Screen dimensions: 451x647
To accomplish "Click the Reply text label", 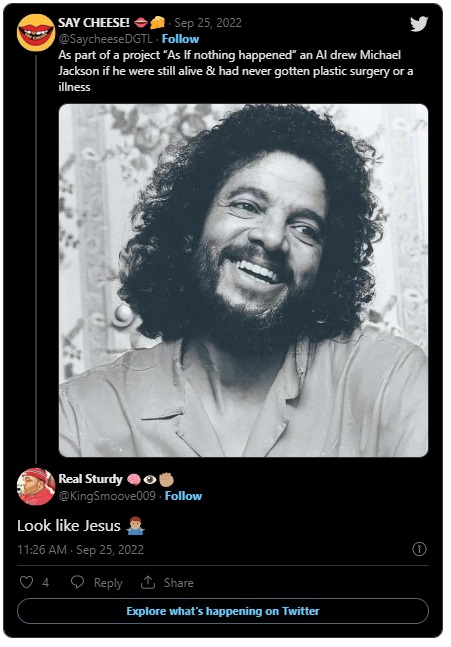I will 108,583.
